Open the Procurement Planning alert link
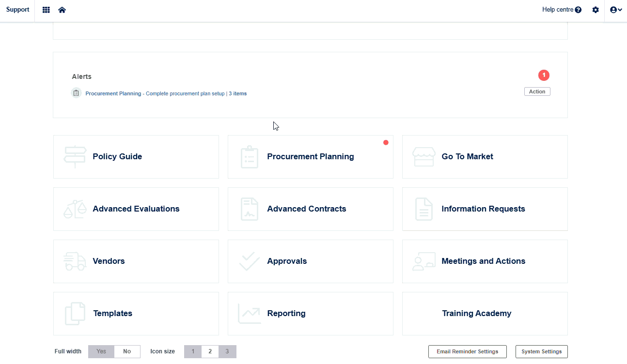Viewport: 627px width, 364px height. coord(166,93)
